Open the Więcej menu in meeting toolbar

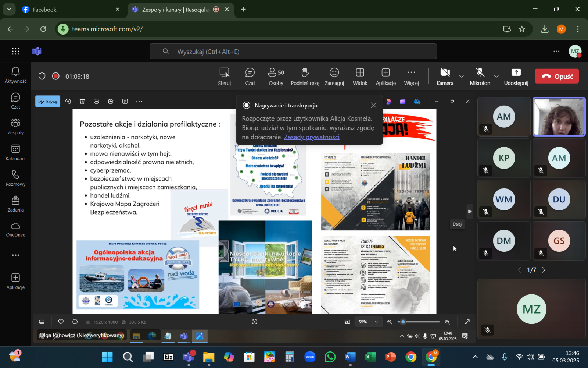411,76
